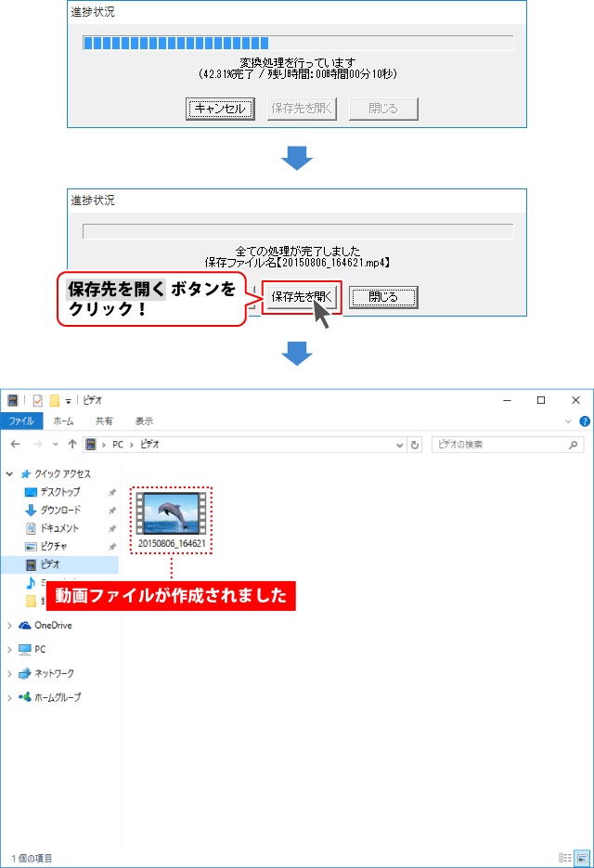Minimize the ビデオ Explorer window
This screenshot has height=868, width=594.
(507, 400)
